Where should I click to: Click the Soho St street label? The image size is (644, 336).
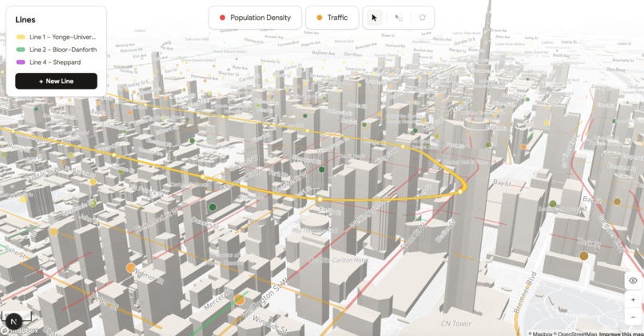[x=15, y=251]
